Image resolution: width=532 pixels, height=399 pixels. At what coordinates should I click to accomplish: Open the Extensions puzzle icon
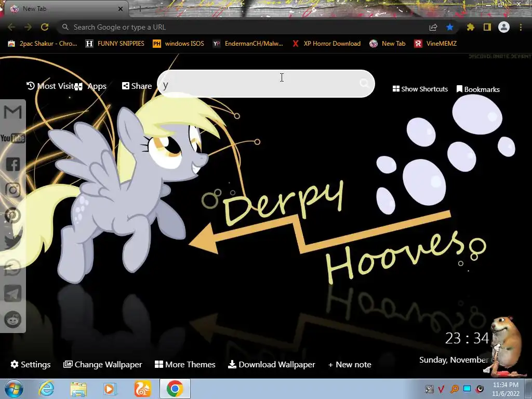point(471,27)
